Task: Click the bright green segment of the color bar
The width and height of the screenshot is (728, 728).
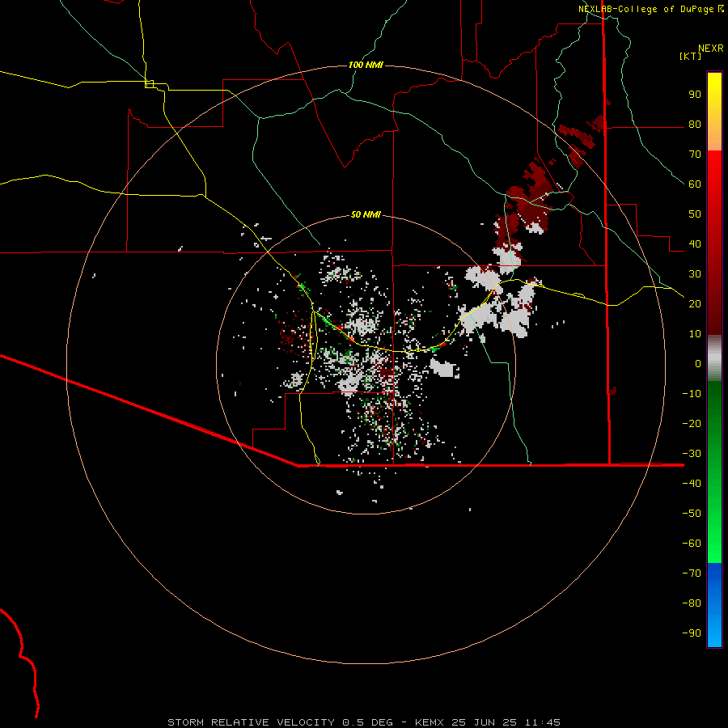Action: [714, 472]
